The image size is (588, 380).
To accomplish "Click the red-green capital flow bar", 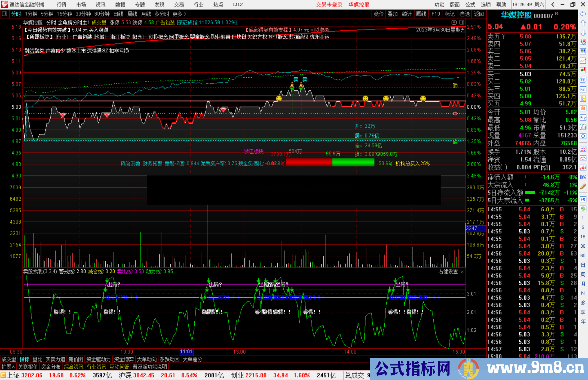I will point(330,162).
